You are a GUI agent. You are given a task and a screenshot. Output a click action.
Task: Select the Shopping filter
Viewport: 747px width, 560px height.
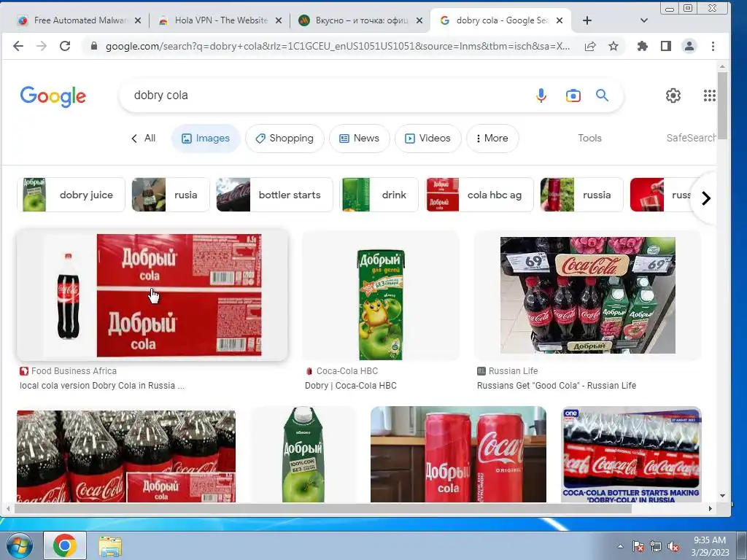(x=285, y=138)
